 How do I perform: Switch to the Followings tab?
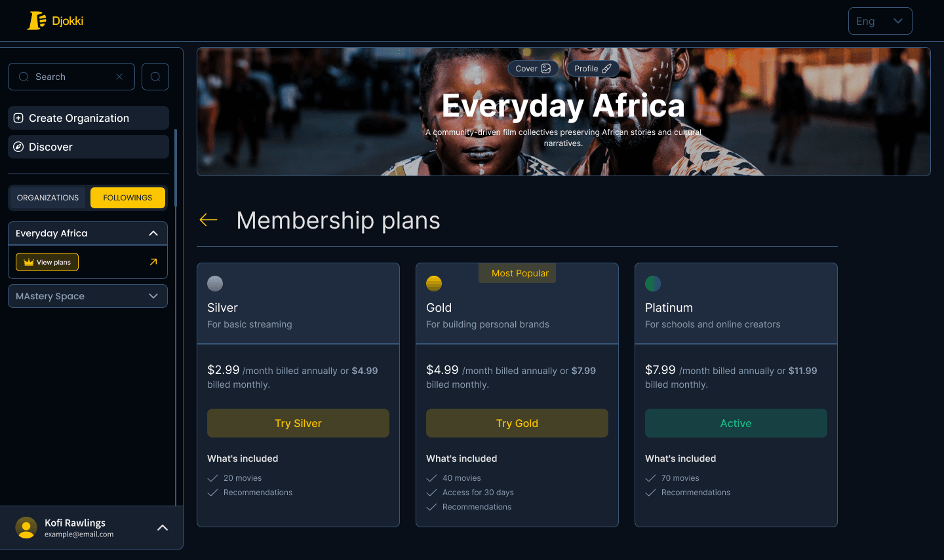pos(128,197)
